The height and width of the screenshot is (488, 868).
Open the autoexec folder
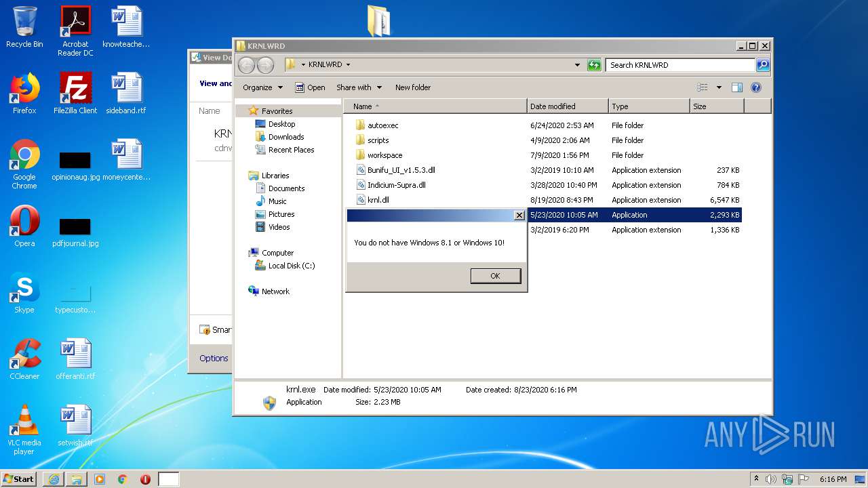[x=382, y=125]
